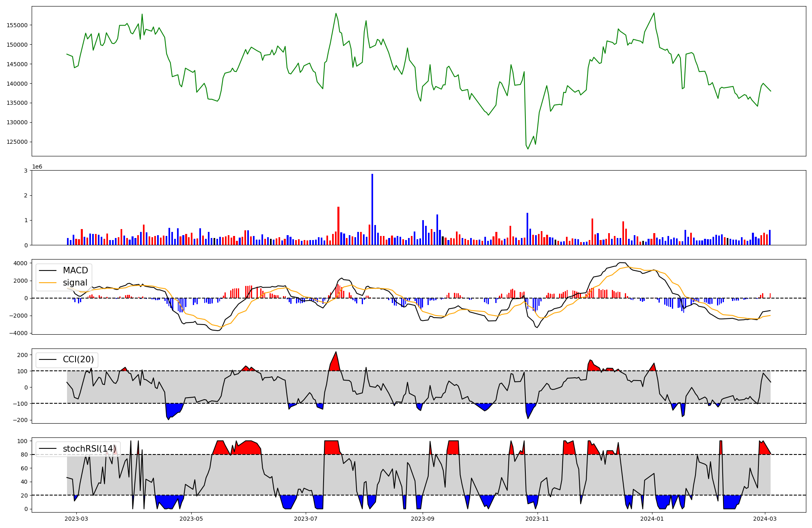The height and width of the screenshot is (528, 812).
Task: Click the lowest price point of the green line
Action: [x=528, y=149]
